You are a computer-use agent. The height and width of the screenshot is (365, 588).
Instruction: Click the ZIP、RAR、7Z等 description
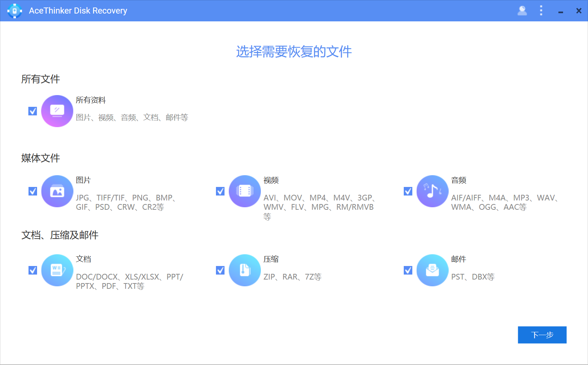pos(293,277)
